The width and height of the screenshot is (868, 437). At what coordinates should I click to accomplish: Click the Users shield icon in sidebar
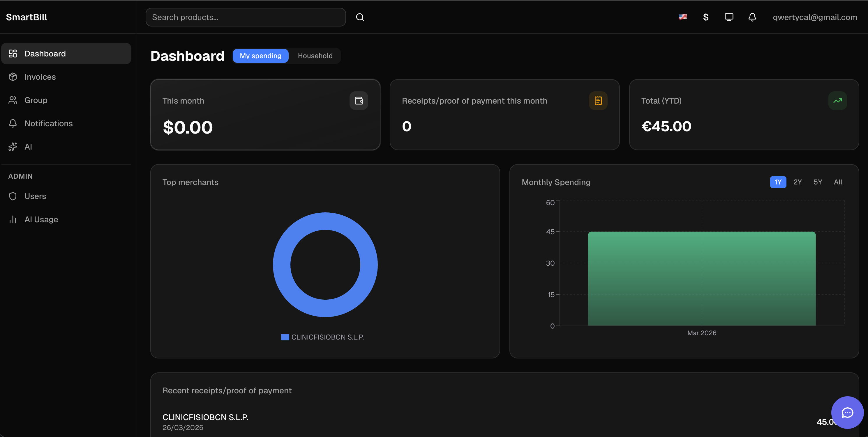pyautogui.click(x=13, y=196)
